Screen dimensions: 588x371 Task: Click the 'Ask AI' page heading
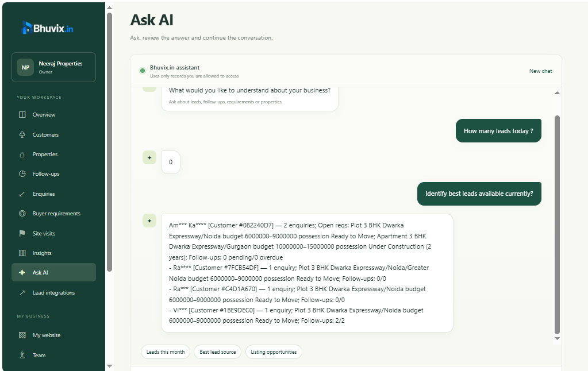pos(152,20)
